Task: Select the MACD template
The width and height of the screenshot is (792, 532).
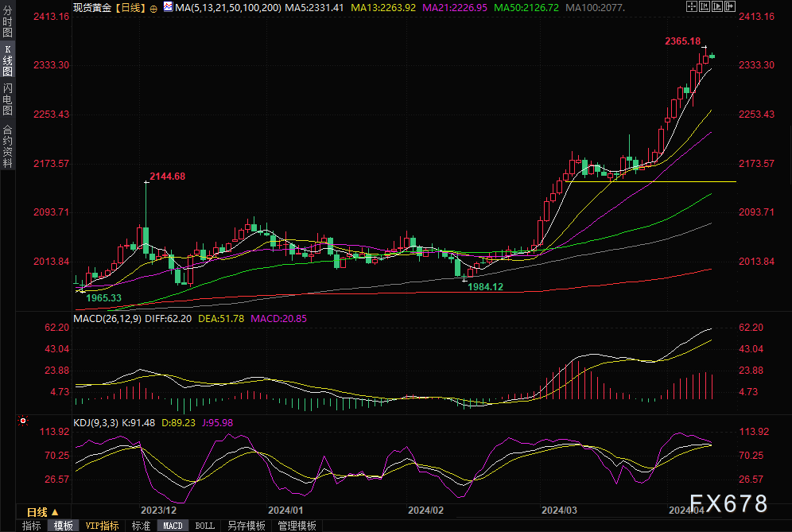Action: (x=173, y=526)
